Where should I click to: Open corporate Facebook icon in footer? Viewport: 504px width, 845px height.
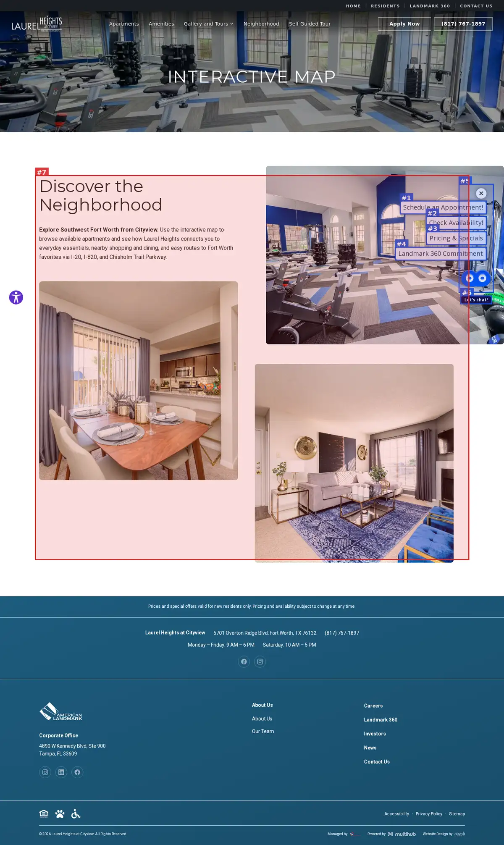click(77, 772)
